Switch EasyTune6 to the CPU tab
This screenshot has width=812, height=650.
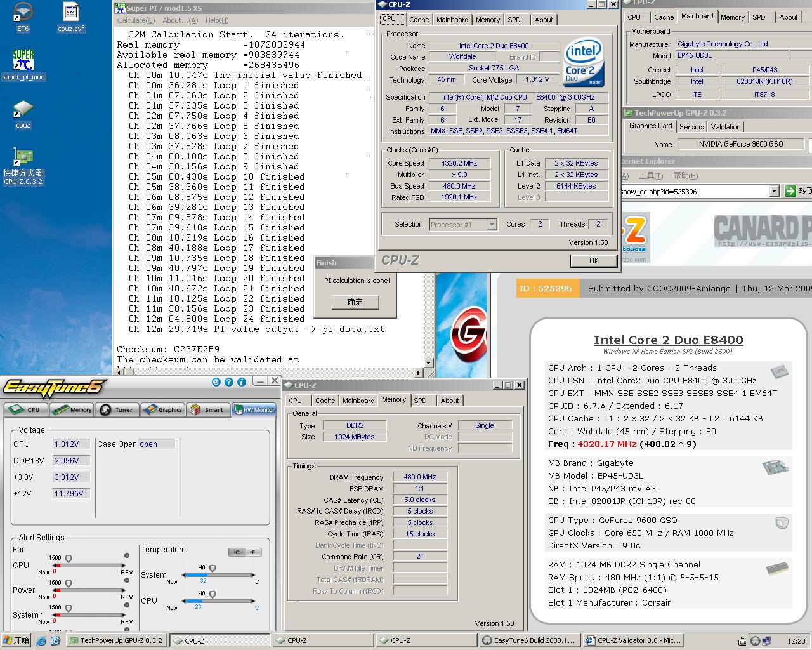coord(26,409)
